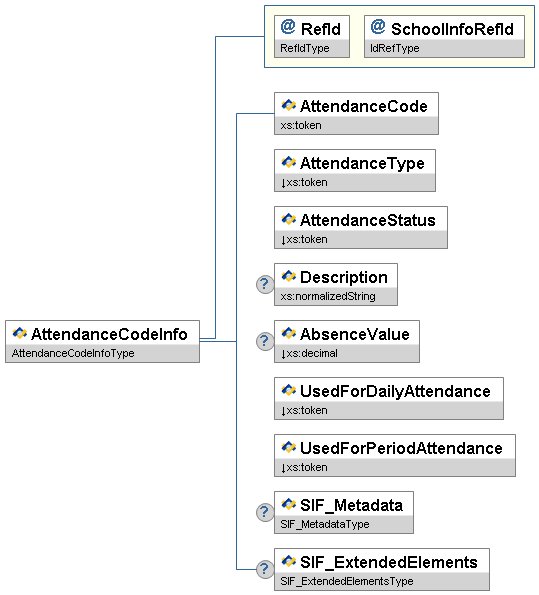539x595 pixels.
Task: Click the element icon next to UsedForDailyAttendance
Action: [288, 390]
